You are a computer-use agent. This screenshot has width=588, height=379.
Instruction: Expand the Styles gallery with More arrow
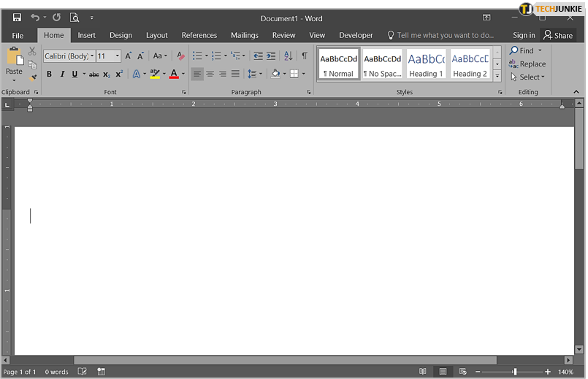497,76
